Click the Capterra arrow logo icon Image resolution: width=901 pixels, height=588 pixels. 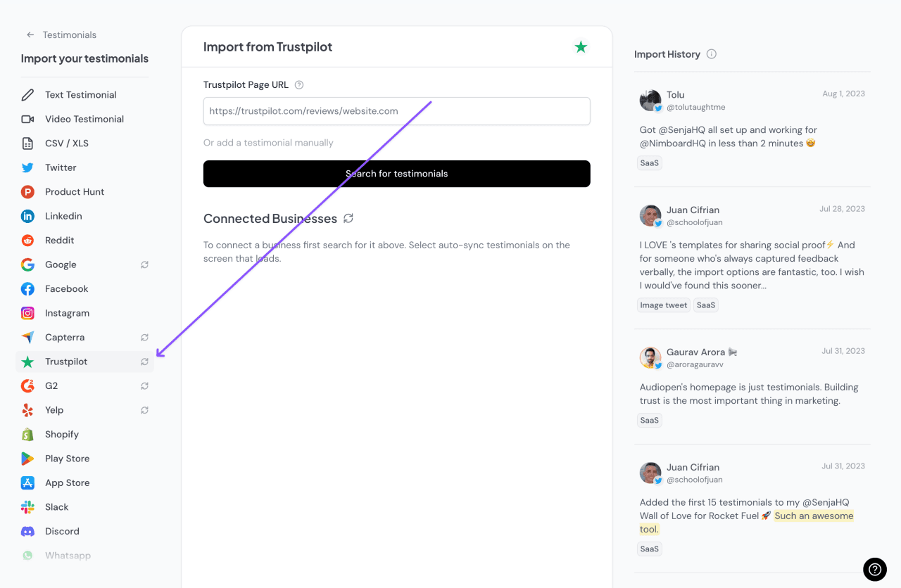point(27,338)
